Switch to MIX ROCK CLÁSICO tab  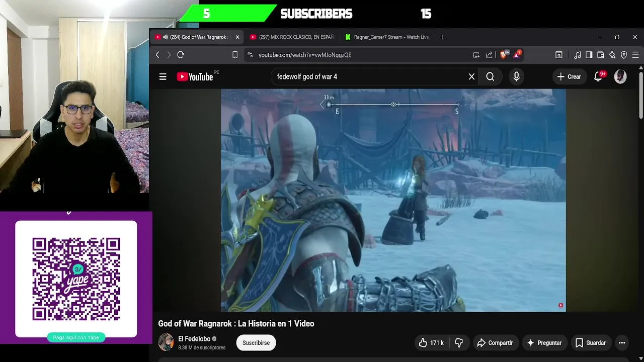(292, 37)
